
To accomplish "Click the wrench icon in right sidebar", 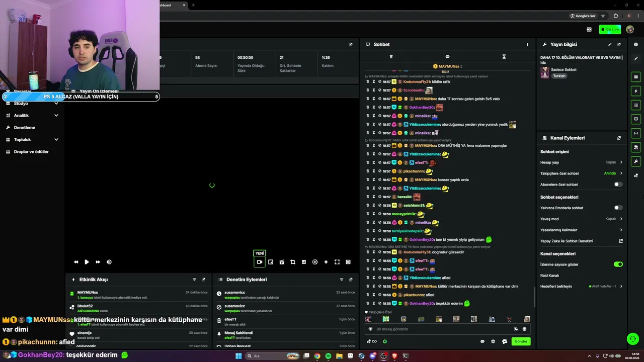I will [x=636, y=161].
